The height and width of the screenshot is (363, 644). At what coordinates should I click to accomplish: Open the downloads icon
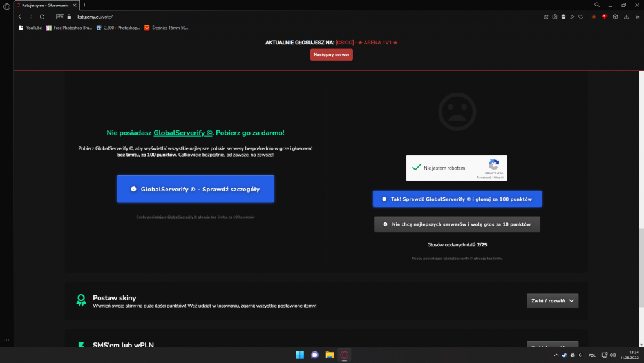627,17
